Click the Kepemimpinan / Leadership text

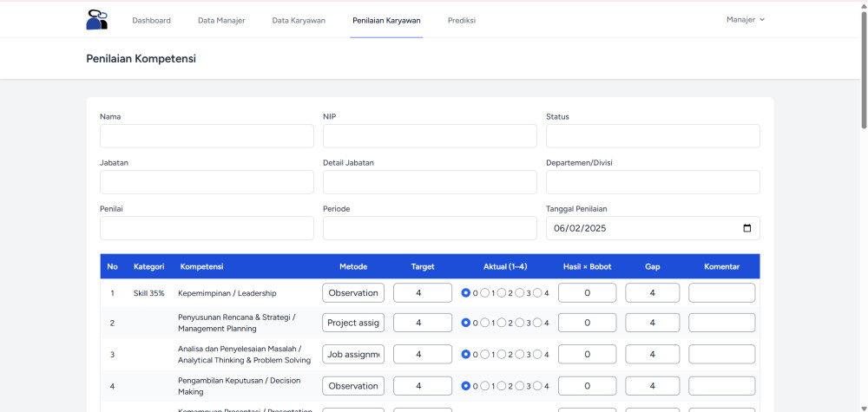pyautogui.click(x=227, y=294)
